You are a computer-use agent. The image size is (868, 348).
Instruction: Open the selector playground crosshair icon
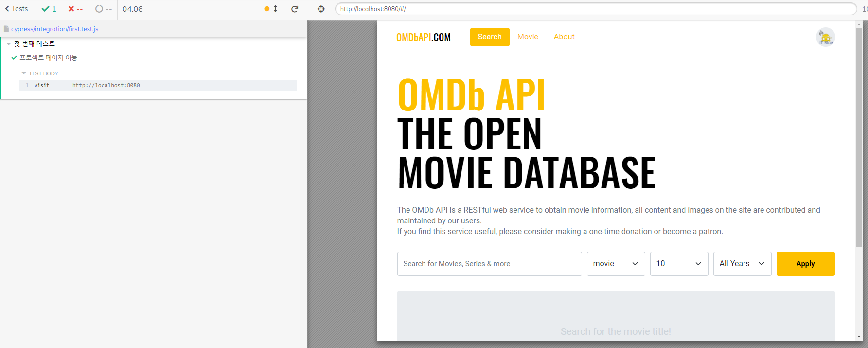coord(321,9)
